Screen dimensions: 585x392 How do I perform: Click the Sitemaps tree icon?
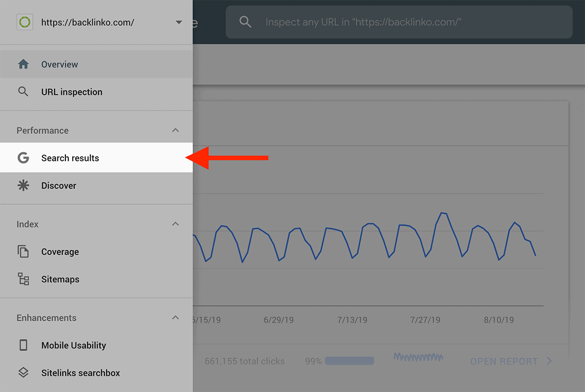23,279
